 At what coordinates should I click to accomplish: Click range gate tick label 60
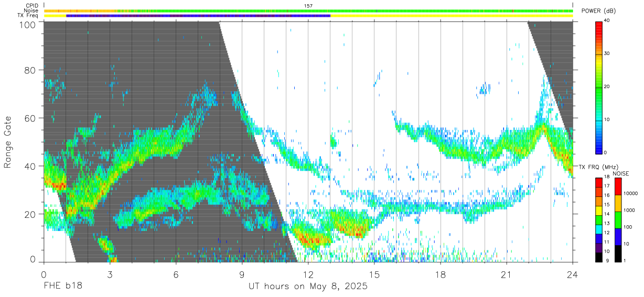31,118
